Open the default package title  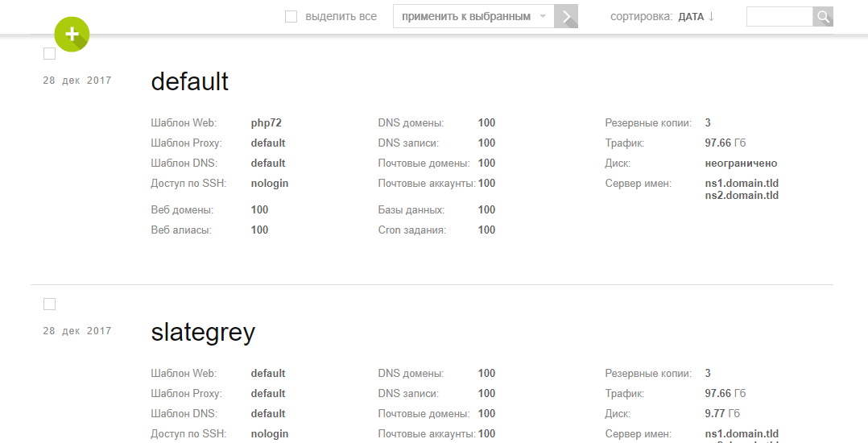189,81
